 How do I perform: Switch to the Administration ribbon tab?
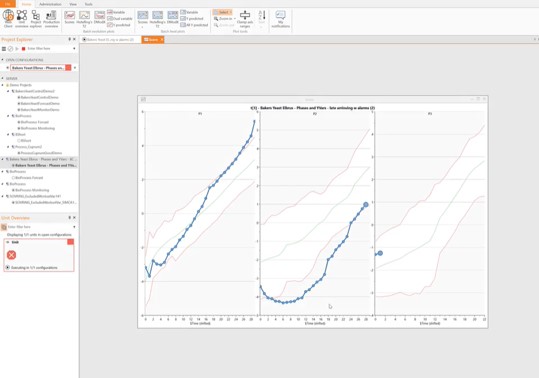pyautogui.click(x=50, y=4)
